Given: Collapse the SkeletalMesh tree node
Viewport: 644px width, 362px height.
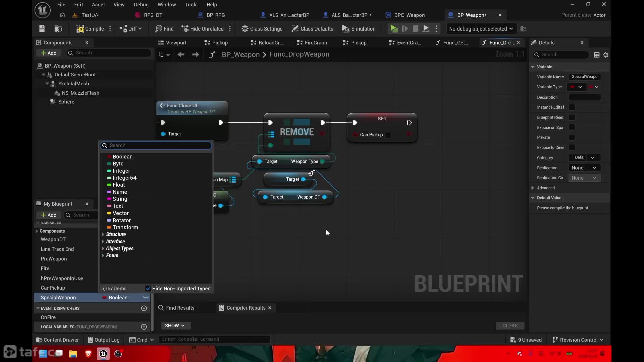Looking at the screenshot, I should pos(47,84).
